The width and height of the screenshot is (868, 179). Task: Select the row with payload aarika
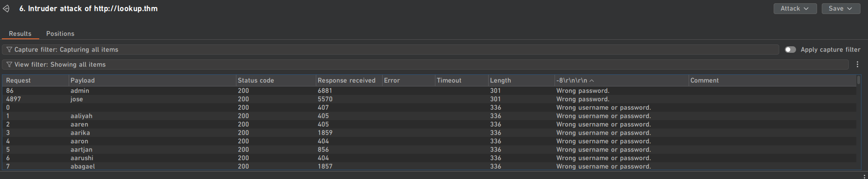[x=429, y=133]
